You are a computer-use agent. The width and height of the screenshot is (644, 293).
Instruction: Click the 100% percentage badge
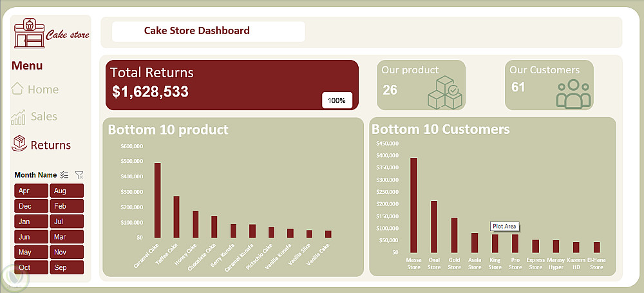337,100
